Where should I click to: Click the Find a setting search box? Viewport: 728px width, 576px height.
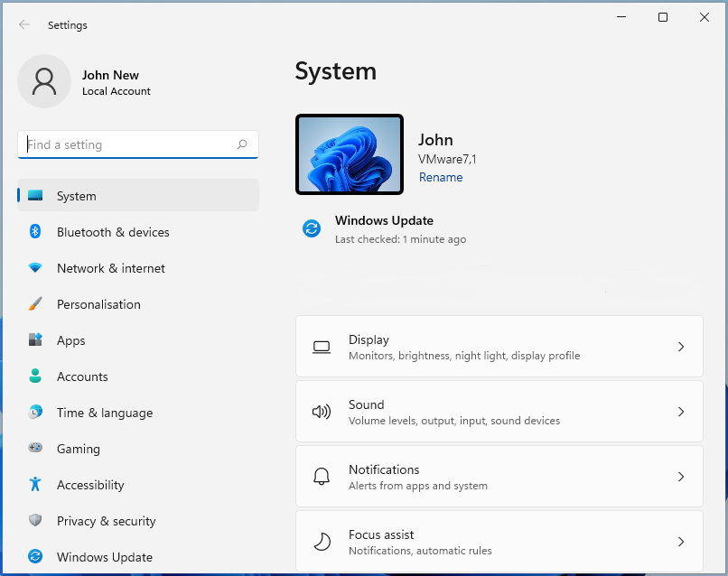point(138,144)
